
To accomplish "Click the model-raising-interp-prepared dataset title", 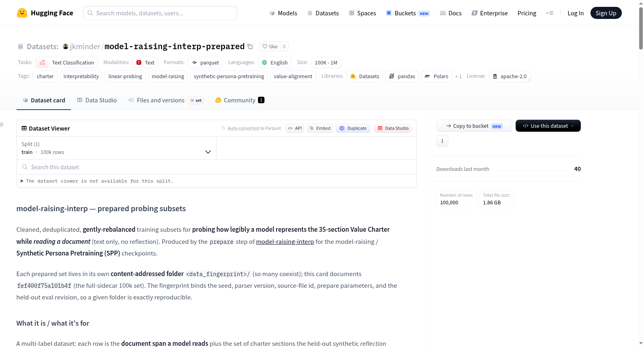I will (175, 46).
